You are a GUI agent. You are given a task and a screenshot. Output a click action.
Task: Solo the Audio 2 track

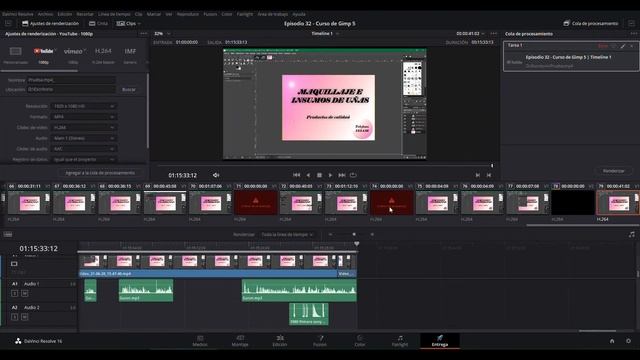click(15, 317)
